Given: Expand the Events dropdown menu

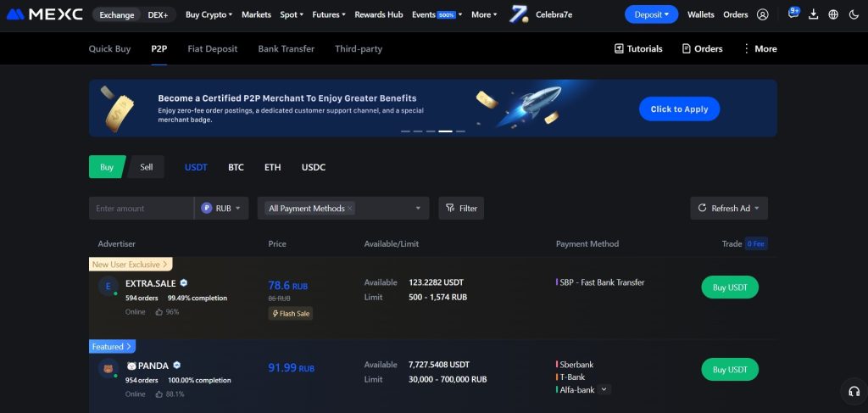Looking at the screenshot, I should pos(437,15).
